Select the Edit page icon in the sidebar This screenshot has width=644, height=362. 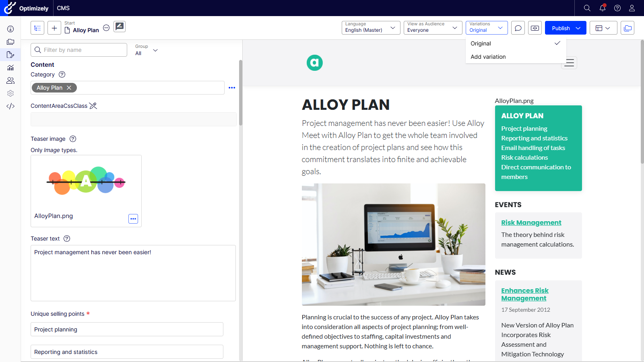pyautogui.click(x=10, y=55)
